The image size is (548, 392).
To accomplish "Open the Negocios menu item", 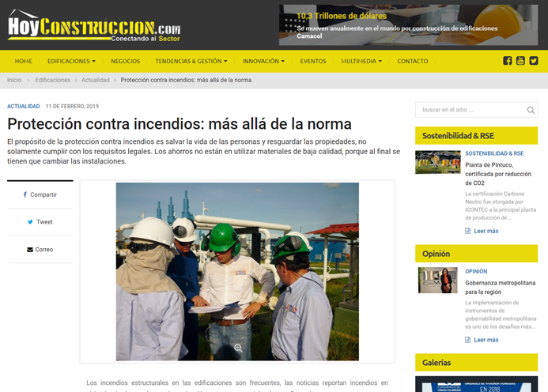I will tap(125, 61).
